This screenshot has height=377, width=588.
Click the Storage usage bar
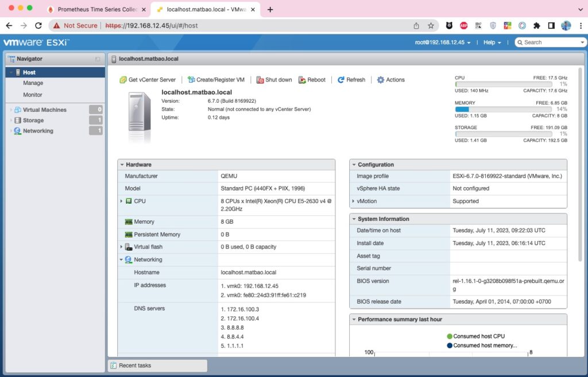pos(504,134)
